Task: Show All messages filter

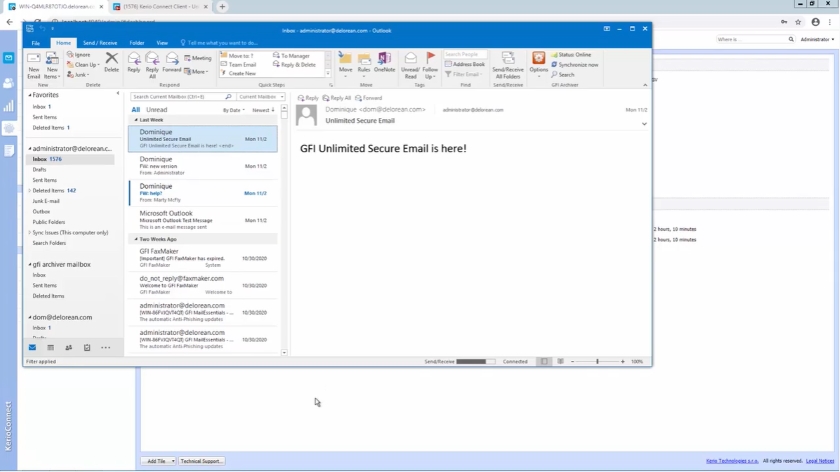Action: click(x=136, y=110)
